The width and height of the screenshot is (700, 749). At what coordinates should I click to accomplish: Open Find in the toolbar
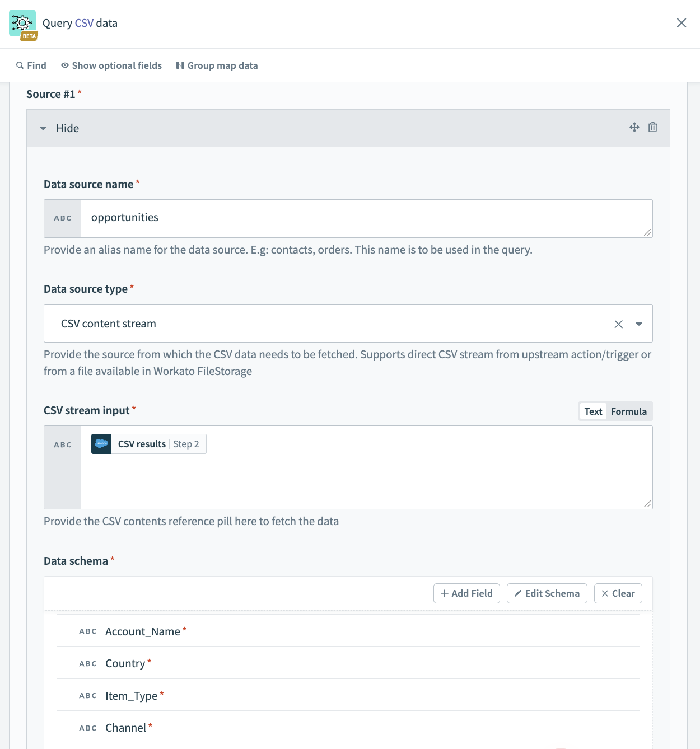[x=31, y=65]
